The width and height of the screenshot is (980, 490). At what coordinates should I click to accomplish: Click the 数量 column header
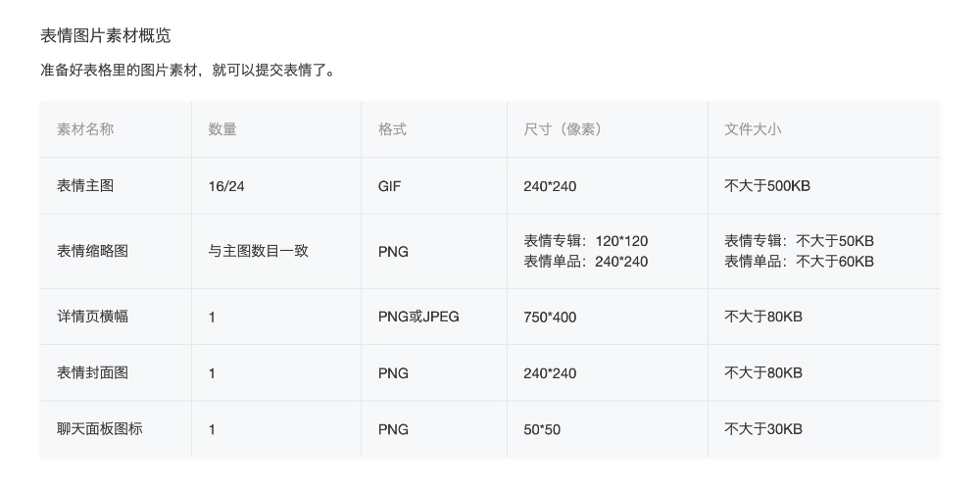[222, 129]
